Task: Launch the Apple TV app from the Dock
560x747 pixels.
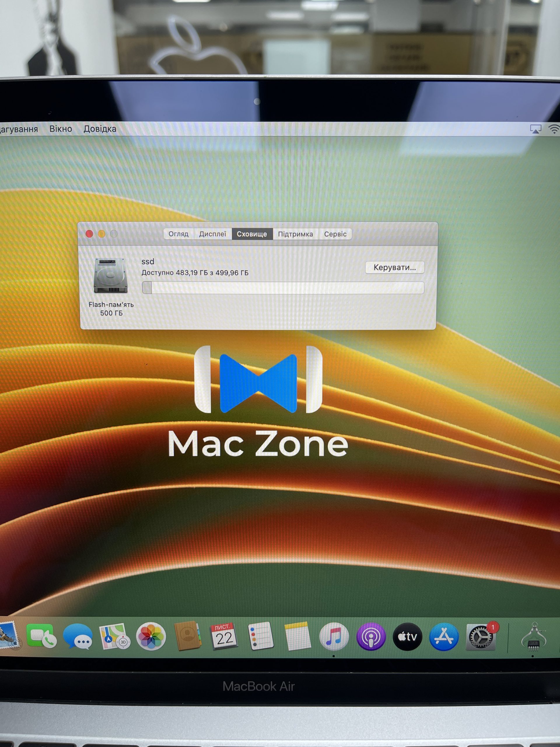Action: coord(407,637)
